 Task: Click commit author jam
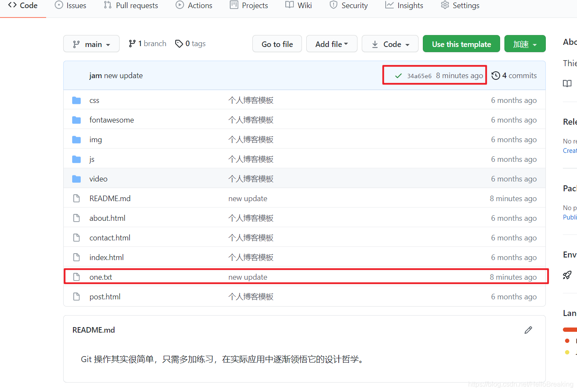tap(96, 76)
